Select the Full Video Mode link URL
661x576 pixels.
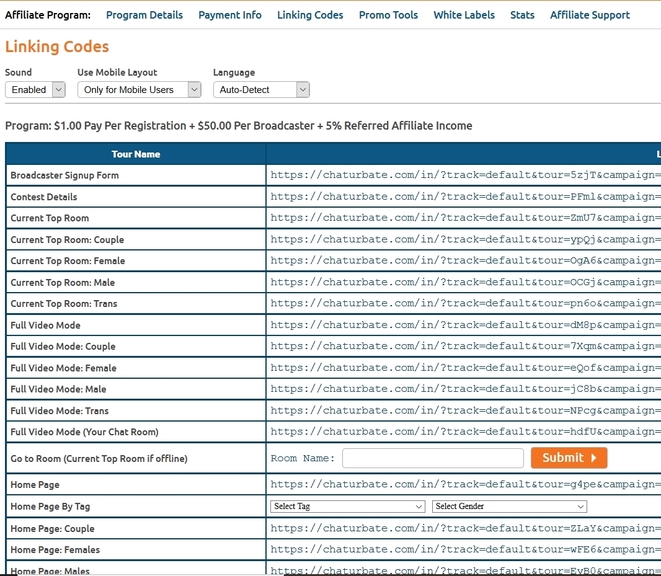coord(465,325)
